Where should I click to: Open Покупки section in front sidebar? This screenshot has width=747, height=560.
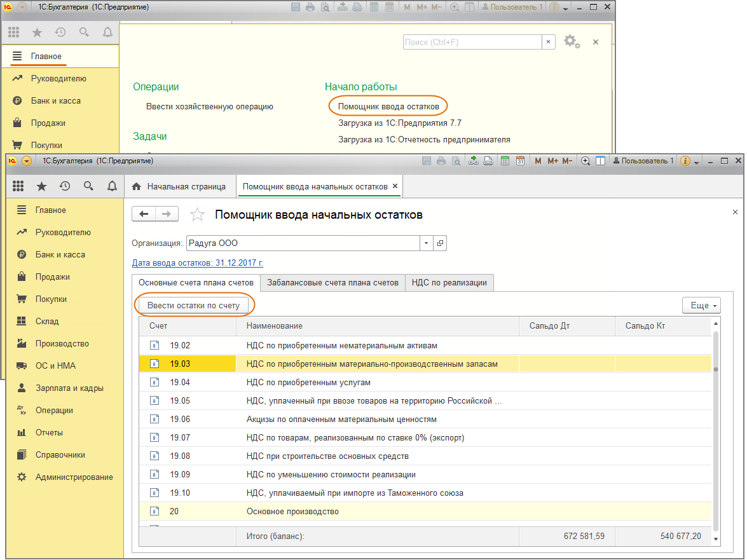[x=51, y=299]
